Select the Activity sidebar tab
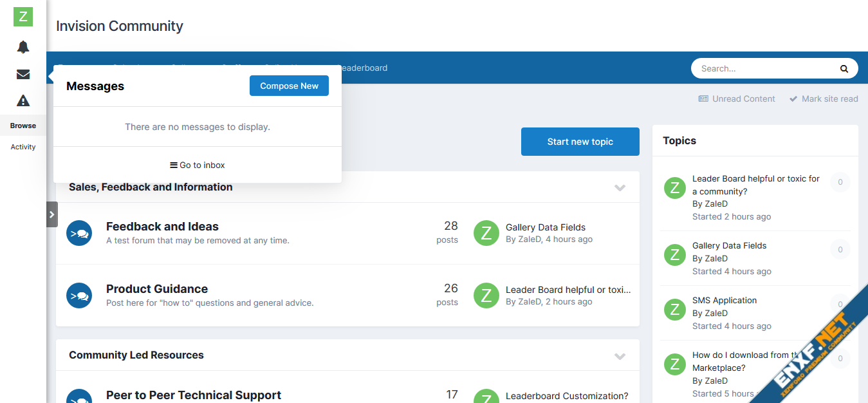This screenshot has width=868, height=403. click(x=23, y=147)
